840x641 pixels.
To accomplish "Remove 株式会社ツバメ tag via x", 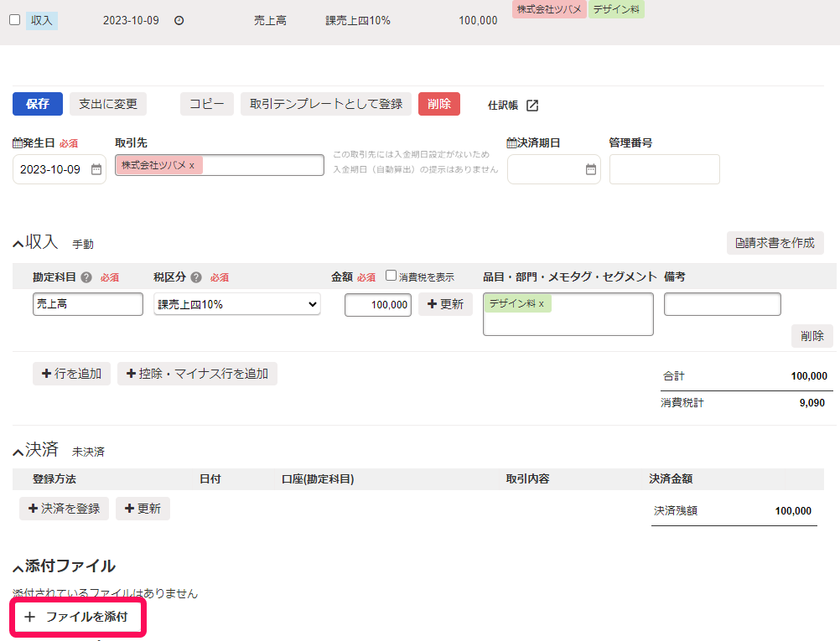I will 192,165.
